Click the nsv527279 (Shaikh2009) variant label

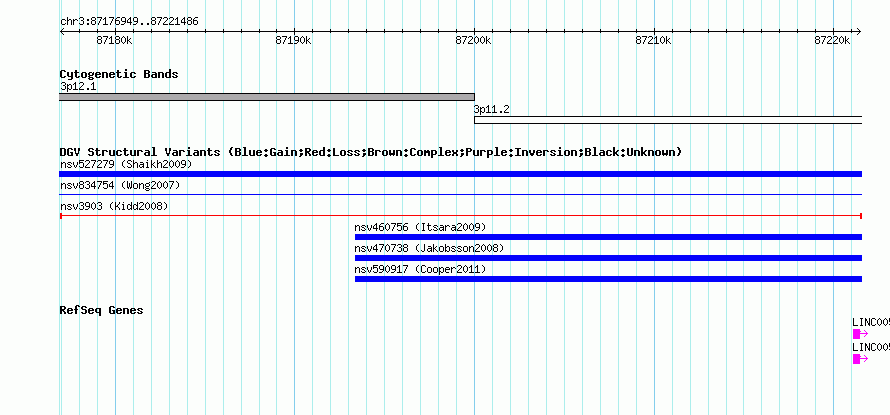[126, 165]
